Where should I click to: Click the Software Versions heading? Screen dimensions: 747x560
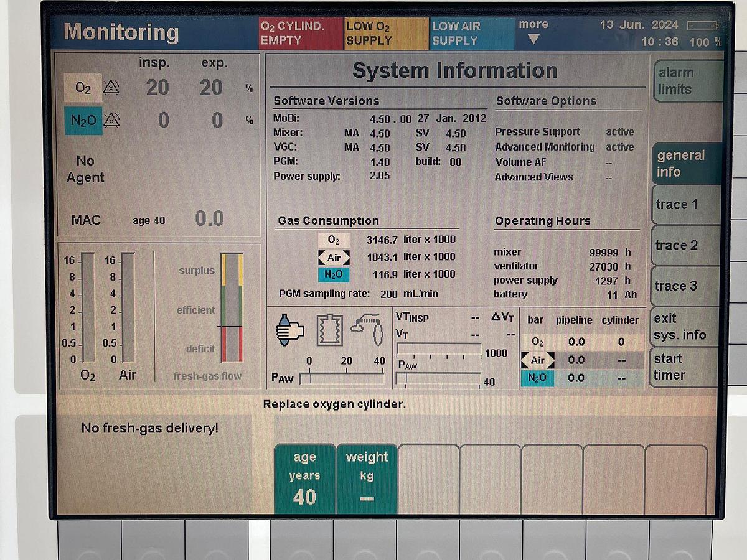pyautogui.click(x=326, y=101)
